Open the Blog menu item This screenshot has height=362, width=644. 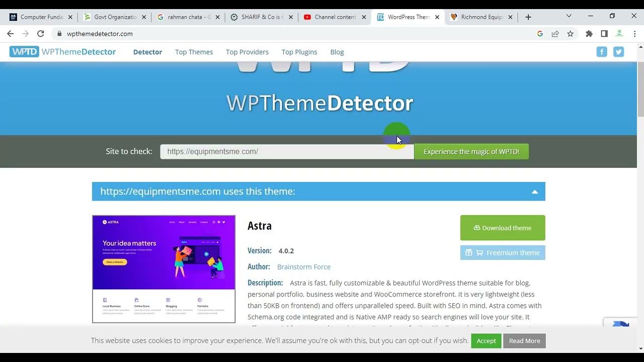coord(337,52)
